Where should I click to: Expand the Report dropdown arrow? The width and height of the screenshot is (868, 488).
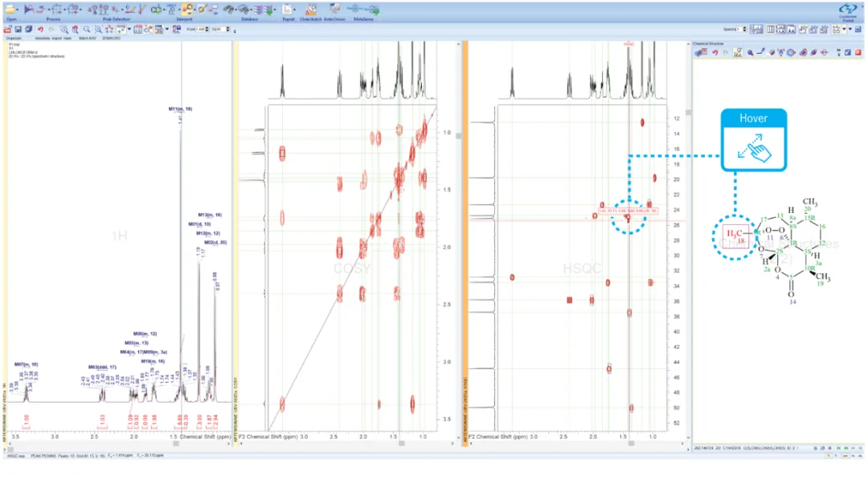(x=294, y=10)
